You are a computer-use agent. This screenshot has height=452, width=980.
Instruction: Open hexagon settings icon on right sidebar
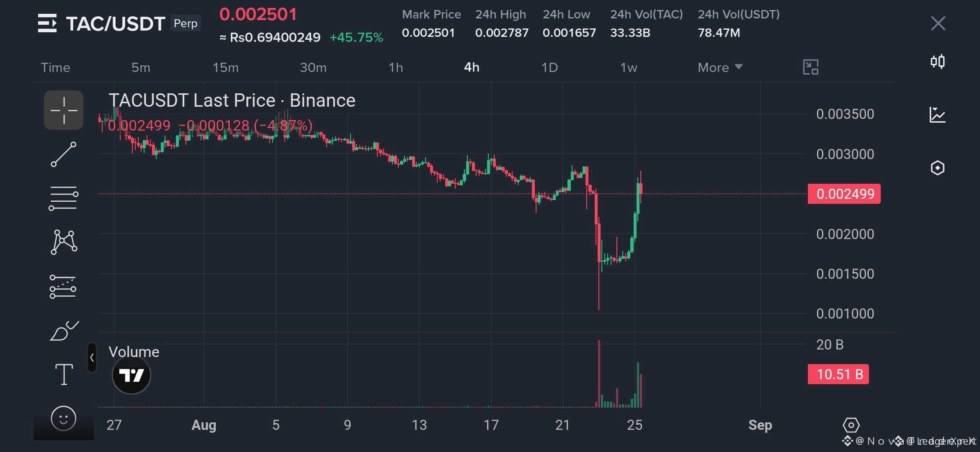click(x=938, y=168)
